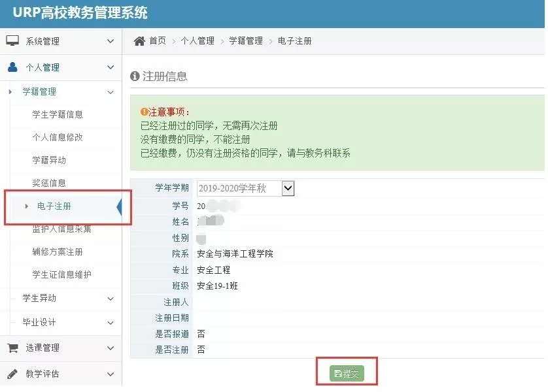This screenshot has height=392, width=548.
Task: Expand the 系统管理 menu chevron
Action: pyautogui.click(x=111, y=41)
